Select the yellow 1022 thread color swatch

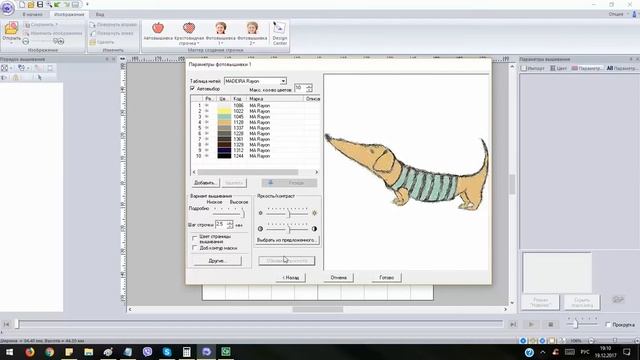click(224, 111)
